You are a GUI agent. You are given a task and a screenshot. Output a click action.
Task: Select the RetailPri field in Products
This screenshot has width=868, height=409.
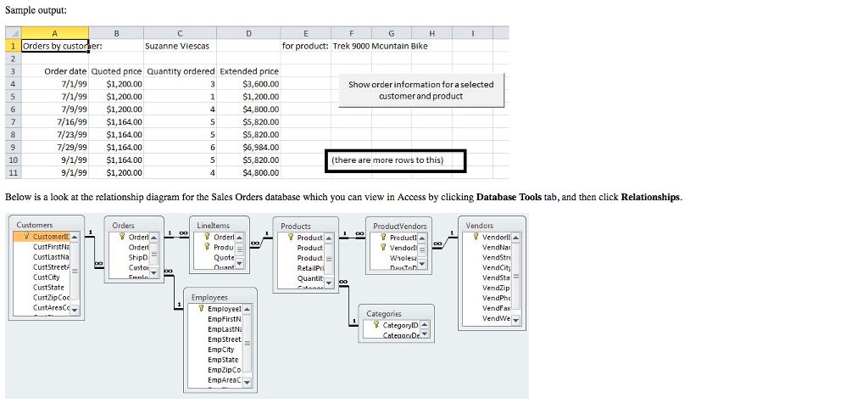coord(309,268)
